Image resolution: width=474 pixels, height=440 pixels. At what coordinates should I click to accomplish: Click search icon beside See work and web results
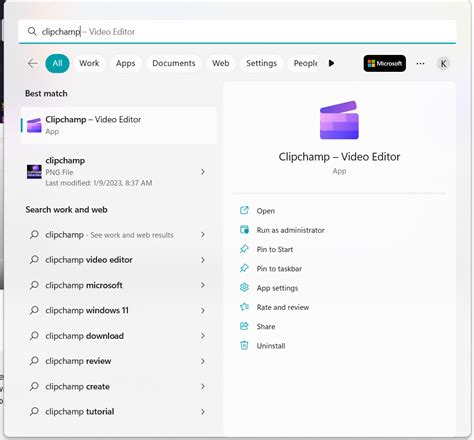(34, 234)
